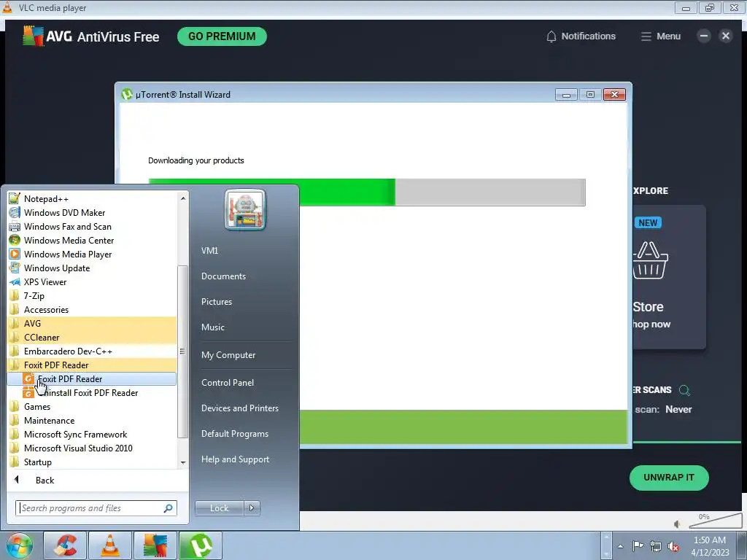This screenshot has width=747, height=560.
Task: Expand Embarcadero Dev-C++ folder
Action: pyautogui.click(x=91, y=351)
